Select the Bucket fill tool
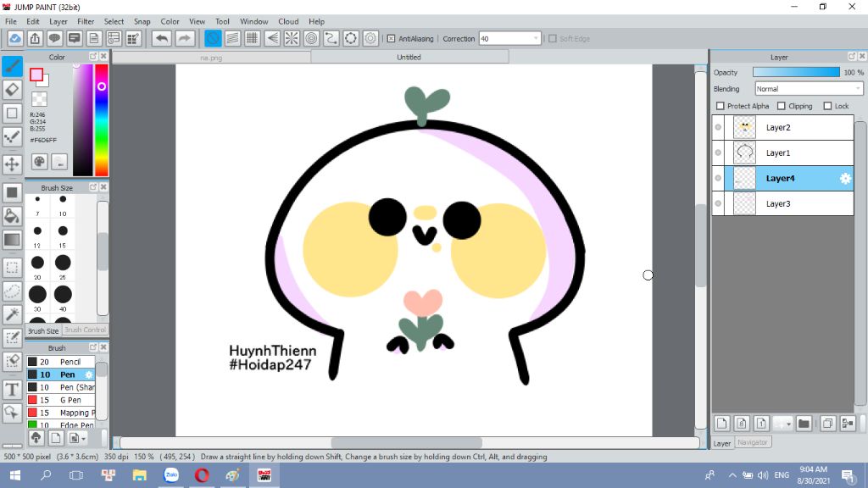This screenshot has width=868, height=488. [x=12, y=216]
